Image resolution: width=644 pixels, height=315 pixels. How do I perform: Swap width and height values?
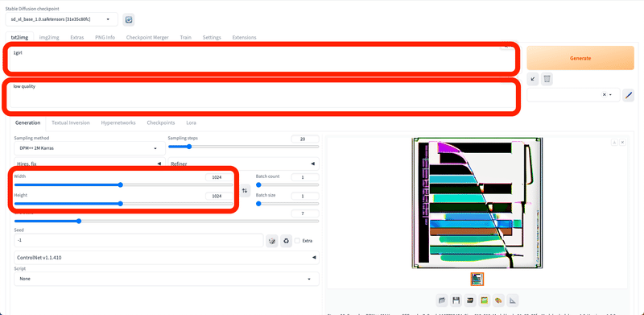click(245, 190)
